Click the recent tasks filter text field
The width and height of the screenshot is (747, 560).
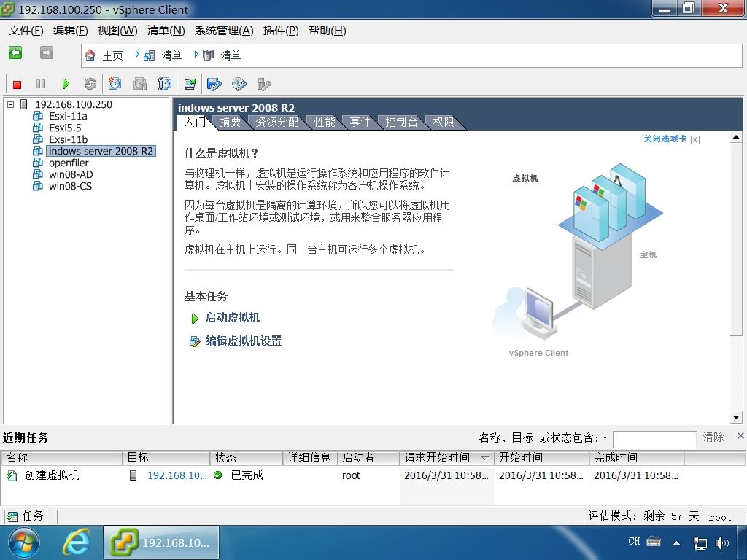pos(654,439)
